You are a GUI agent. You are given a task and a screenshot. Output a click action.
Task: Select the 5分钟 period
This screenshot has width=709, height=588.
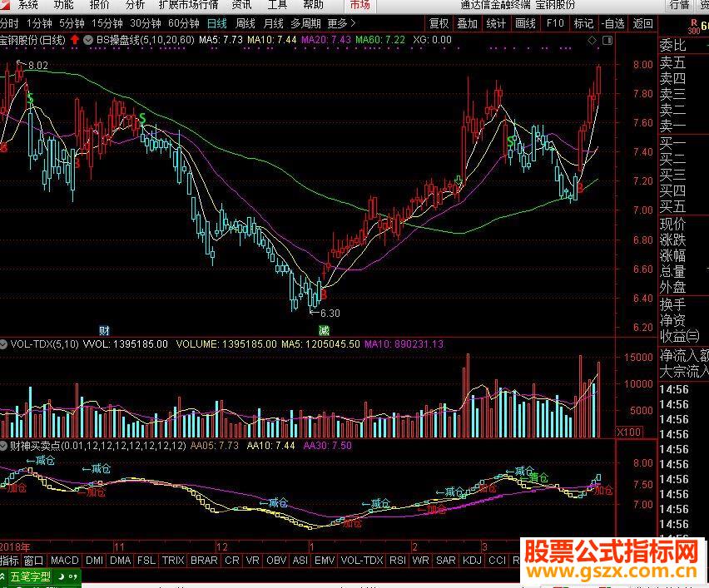coord(72,23)
